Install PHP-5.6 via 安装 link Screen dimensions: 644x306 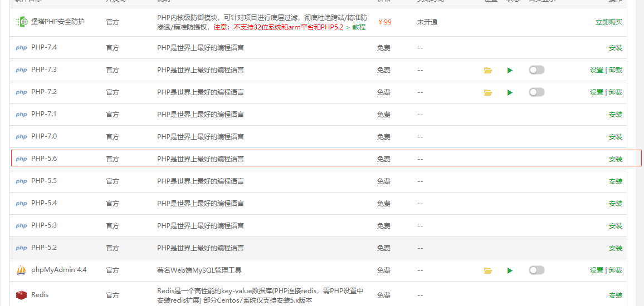point(616,159)
